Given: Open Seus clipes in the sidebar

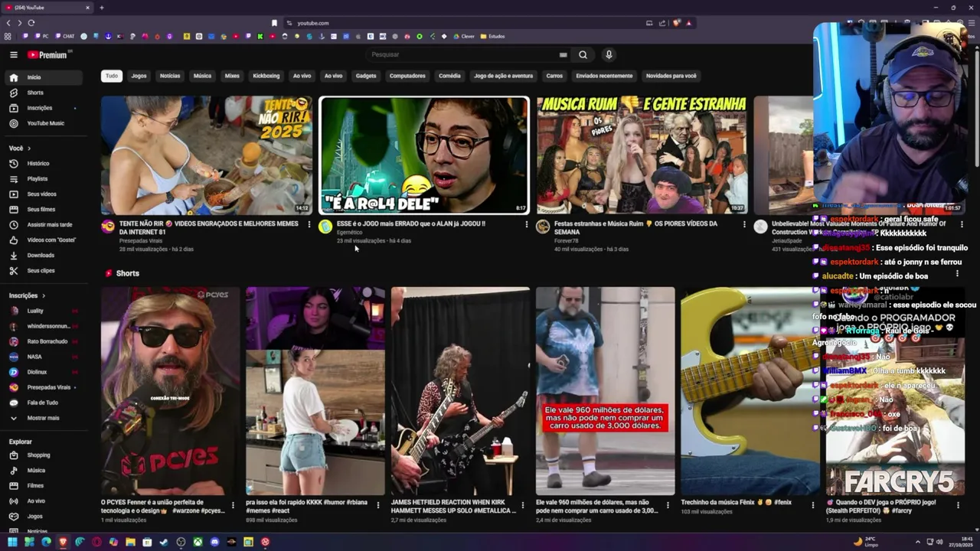Looking at the screenshot, I should [45, 270].
